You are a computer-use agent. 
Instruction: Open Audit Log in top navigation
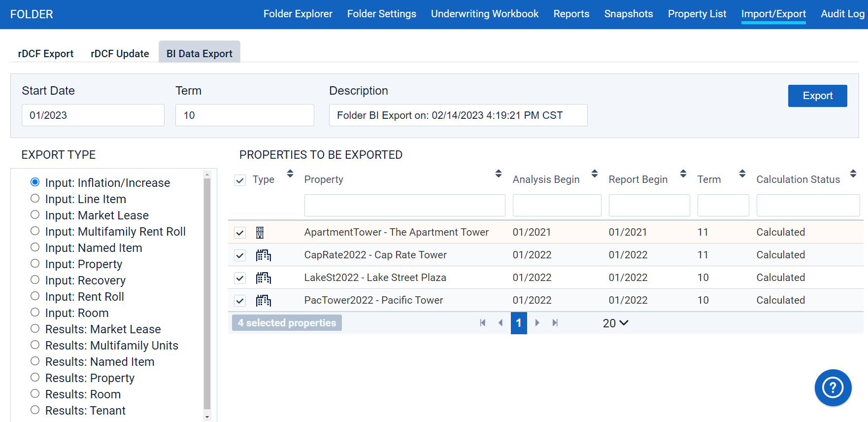click(843, 14)
